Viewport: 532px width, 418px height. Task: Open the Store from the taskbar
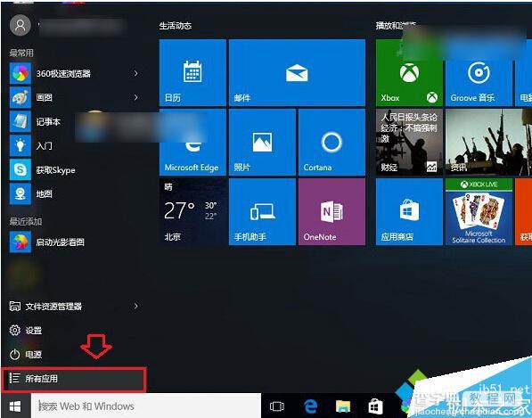[x=375, y=406]
